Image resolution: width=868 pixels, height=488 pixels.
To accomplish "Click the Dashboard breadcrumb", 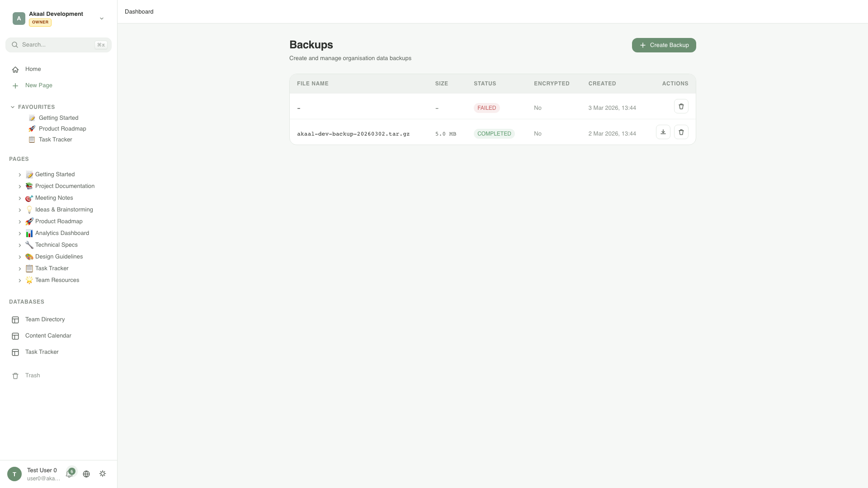I will click(x=139, y=12).
